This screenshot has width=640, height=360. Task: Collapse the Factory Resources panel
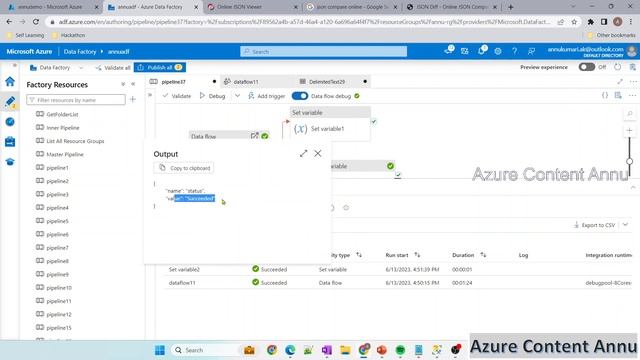click(133, 84)
